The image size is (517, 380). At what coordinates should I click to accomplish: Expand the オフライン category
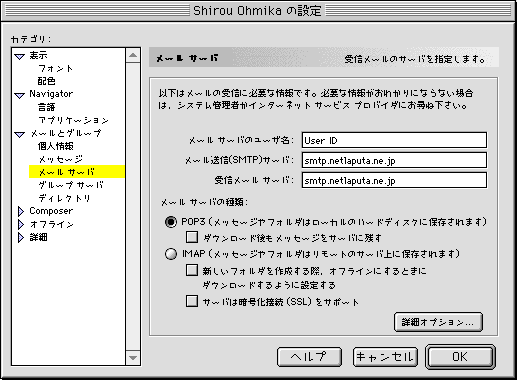click(21, 224)
